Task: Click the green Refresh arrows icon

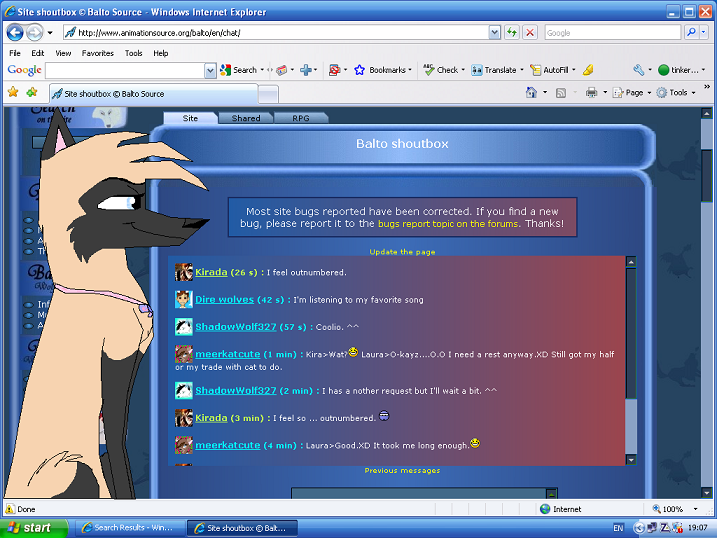Action: click(x=512, y=32)
